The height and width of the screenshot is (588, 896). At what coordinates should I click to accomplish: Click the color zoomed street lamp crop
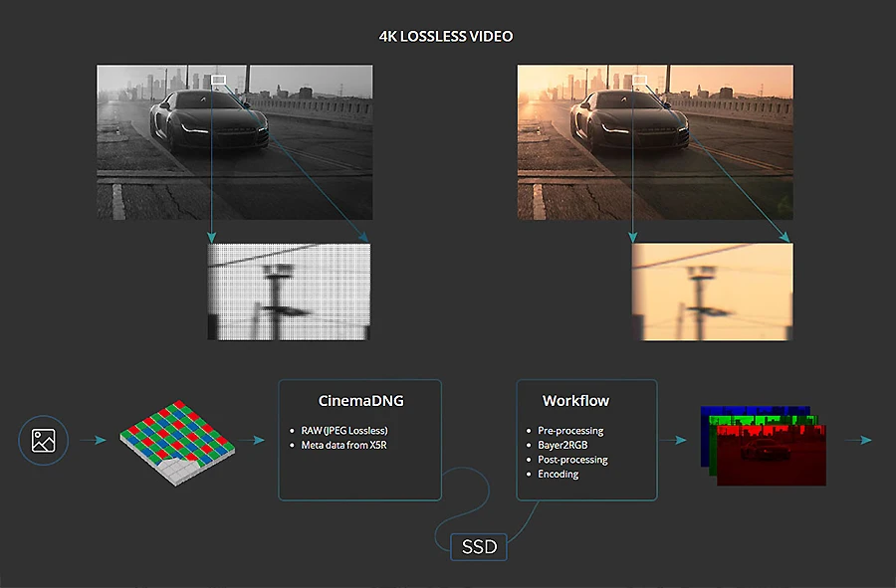712,292
